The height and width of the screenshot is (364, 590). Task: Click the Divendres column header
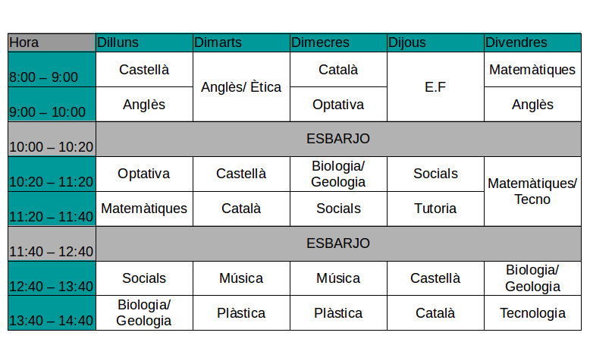(x=532, y=42)
